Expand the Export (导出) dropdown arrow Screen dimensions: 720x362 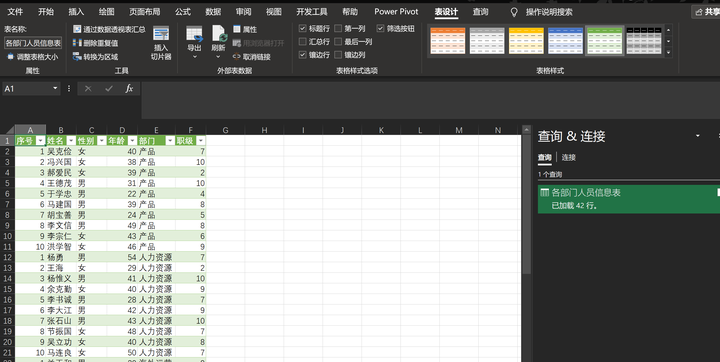pyautogui.click(x=194, y=57)
